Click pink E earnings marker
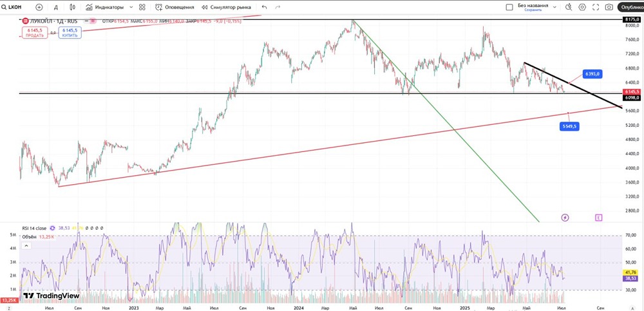Screen dimensions: 644x311 click(x=598, y=218)
